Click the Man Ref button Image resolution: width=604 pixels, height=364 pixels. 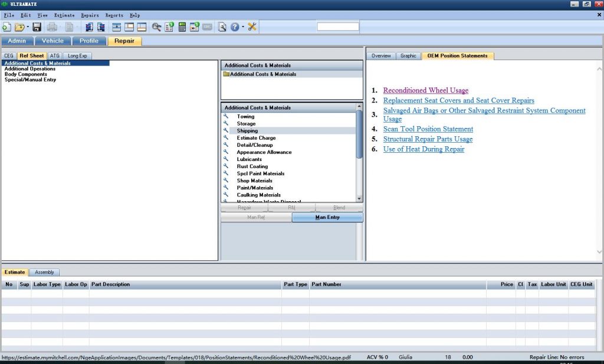256,217
